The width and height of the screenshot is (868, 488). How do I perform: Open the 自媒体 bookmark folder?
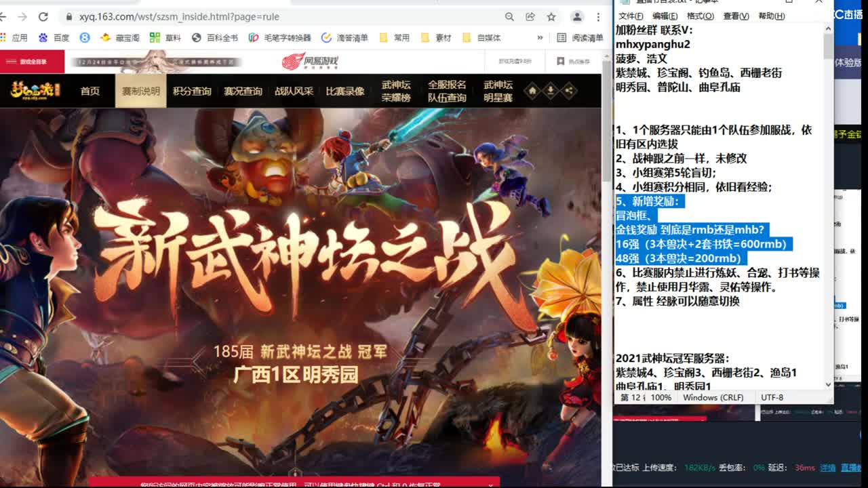[x=481, y=38]
